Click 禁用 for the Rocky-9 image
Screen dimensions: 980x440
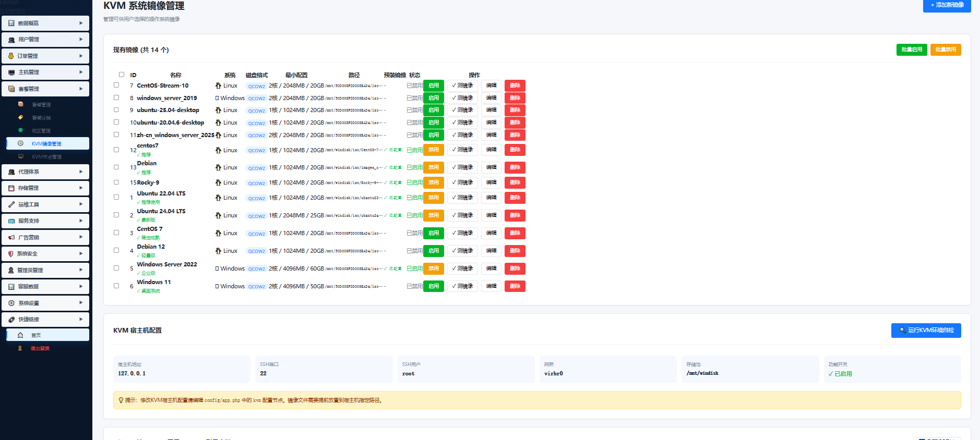pyautogui.click(x=434, y=182)
